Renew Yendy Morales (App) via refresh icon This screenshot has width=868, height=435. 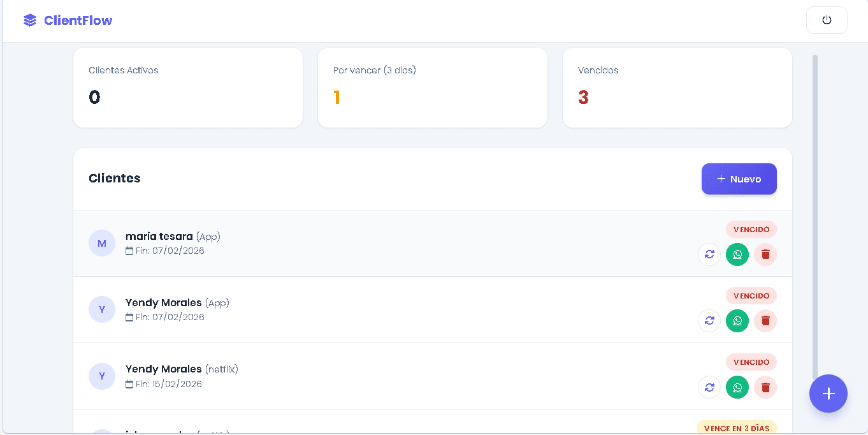709,320
